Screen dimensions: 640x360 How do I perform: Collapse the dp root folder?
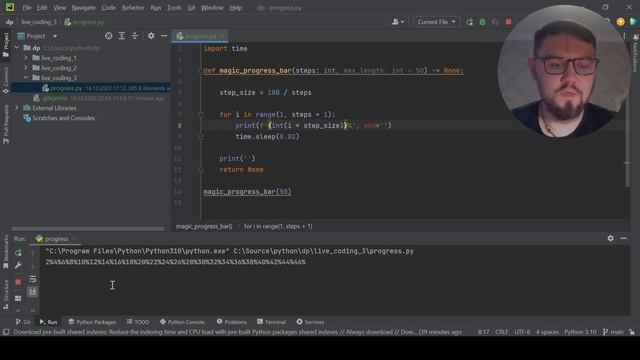tap(17, 48)
